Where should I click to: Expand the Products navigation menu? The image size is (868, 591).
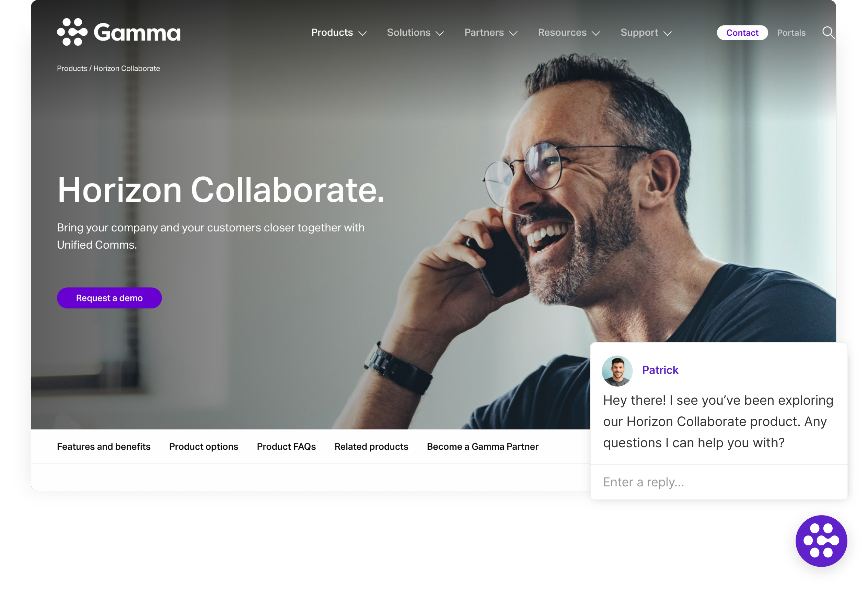point(340,32)
